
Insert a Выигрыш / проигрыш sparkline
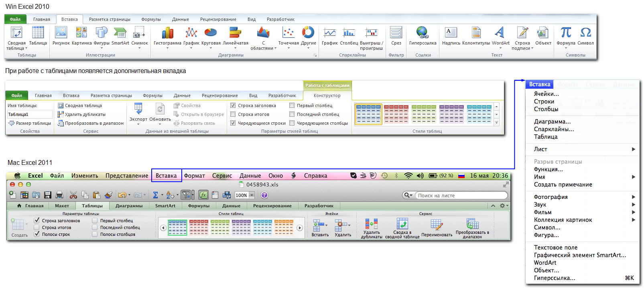371,32
